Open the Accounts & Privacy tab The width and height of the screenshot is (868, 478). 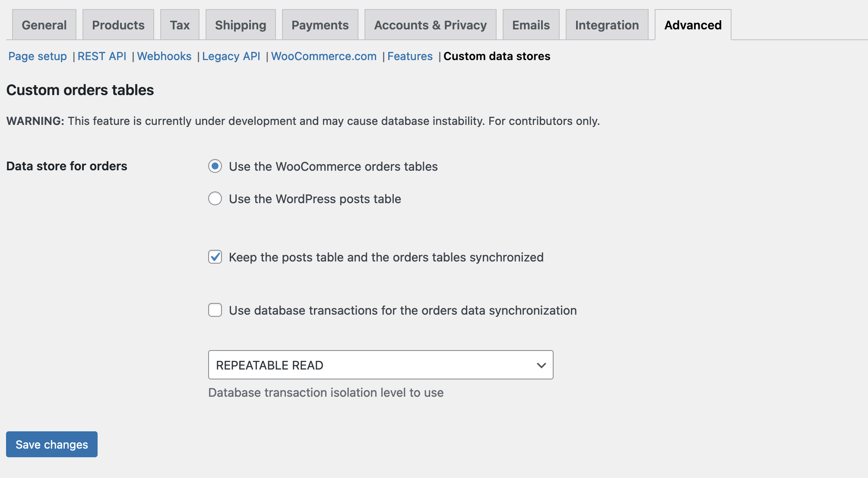(430, 25)
